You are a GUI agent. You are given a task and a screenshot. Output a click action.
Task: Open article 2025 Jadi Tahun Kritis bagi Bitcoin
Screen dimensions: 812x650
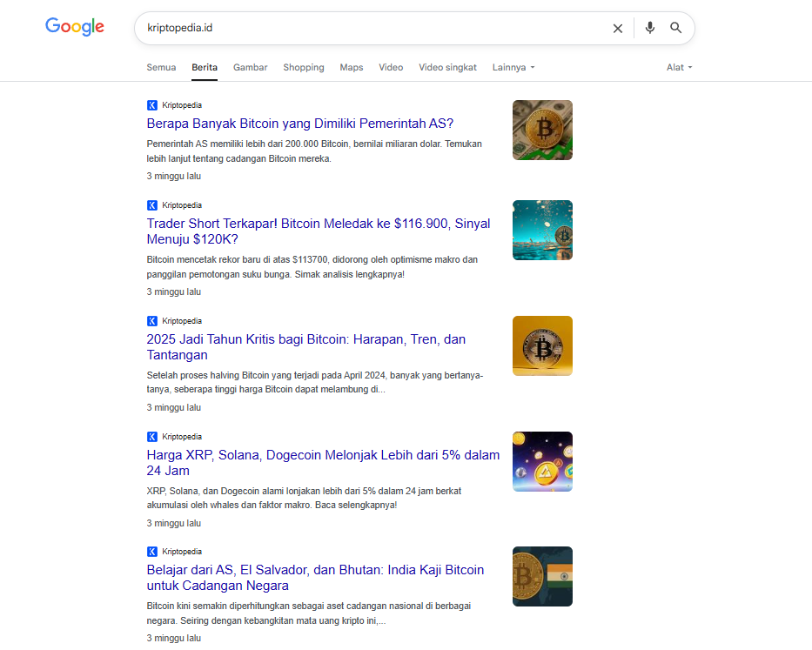(x=306, y=347)
